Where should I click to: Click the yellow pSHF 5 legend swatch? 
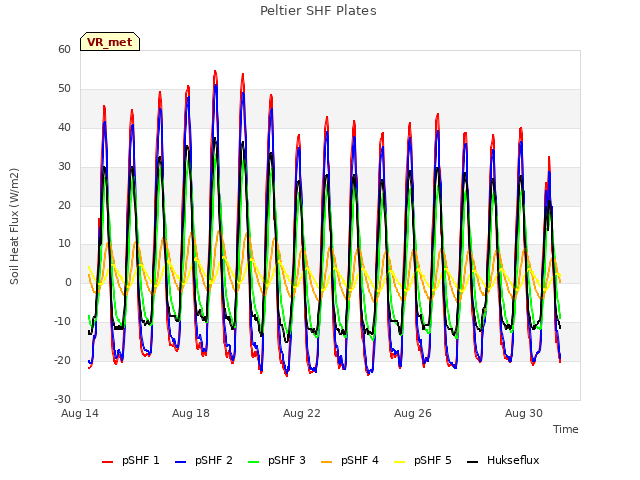coord(400,462)
